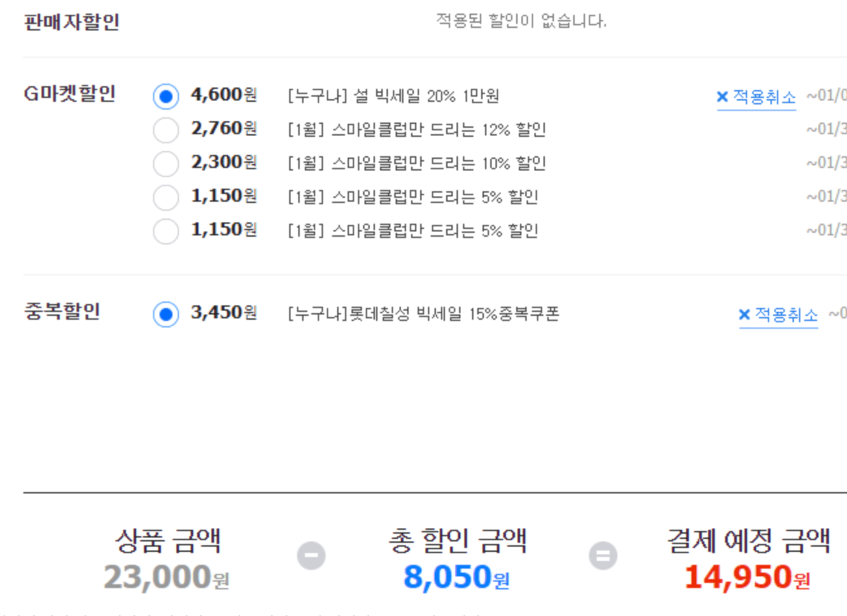
Task: Cancel the 중복할인 coupon via 적용취소 link
Action: tap(786, 315)
